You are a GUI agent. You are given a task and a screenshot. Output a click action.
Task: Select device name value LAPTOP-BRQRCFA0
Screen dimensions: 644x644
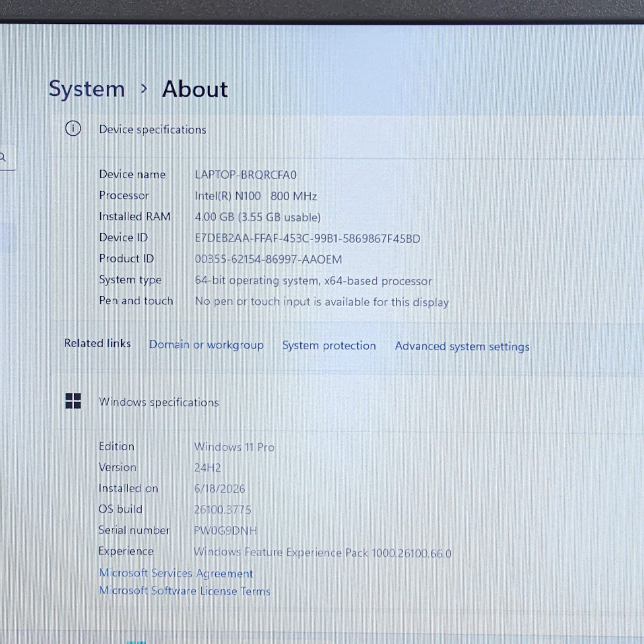click(x=246, y=175)
